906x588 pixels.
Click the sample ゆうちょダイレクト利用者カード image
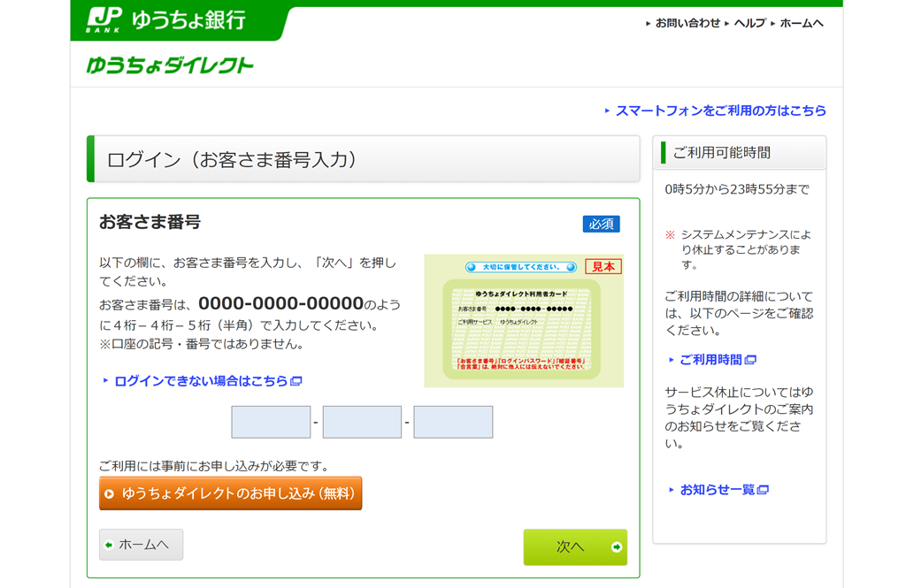pyautogui.click(x=524, y=321)
